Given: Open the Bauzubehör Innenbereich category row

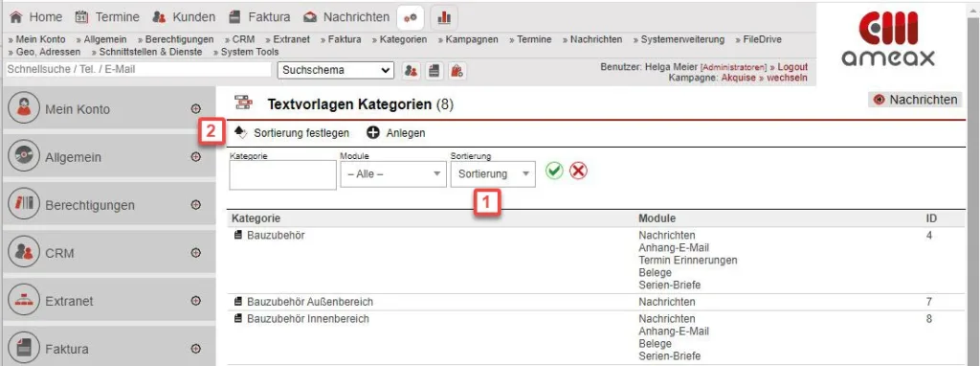Looking at the screenshot, I should click(x=596, y=337).
